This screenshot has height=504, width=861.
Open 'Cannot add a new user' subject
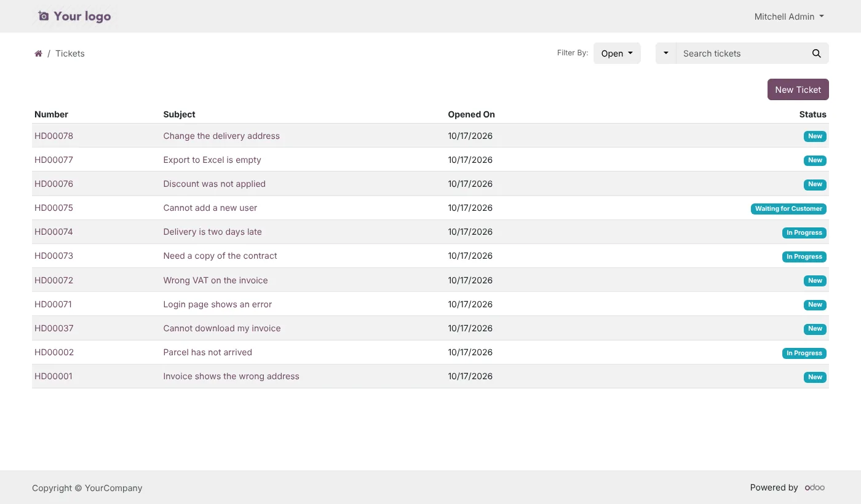click(x=210, y=208)
